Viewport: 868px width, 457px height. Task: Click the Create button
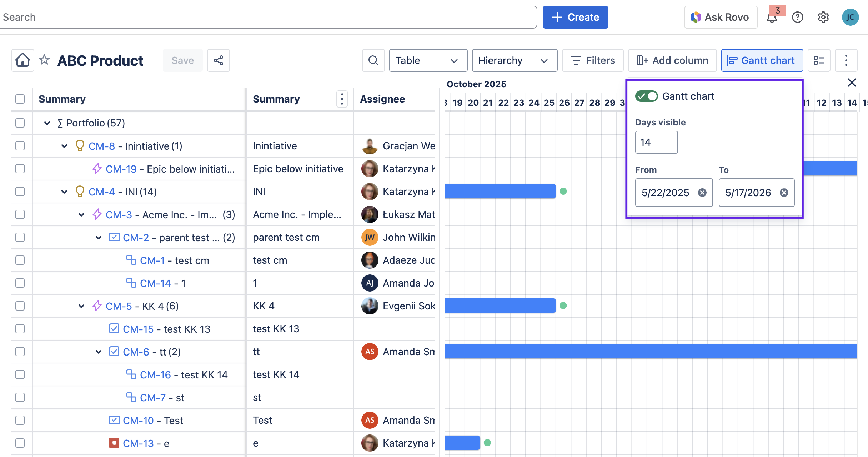coord(575,17)
